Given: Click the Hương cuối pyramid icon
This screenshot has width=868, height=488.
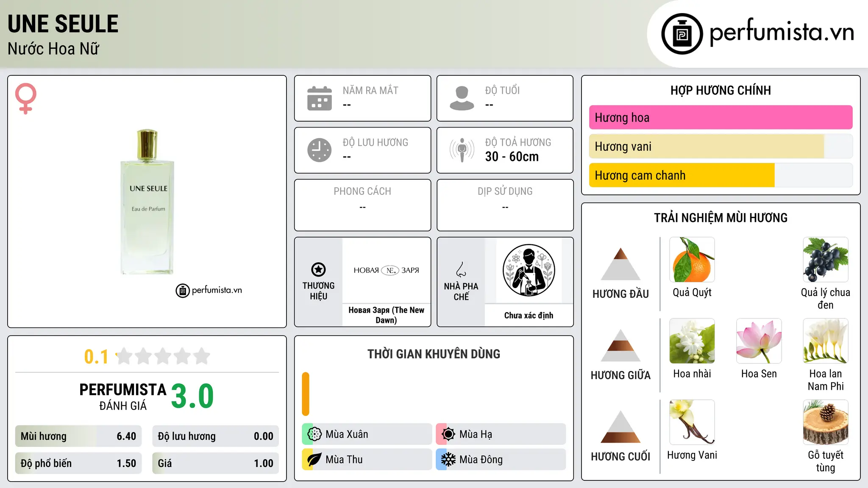Looking at the screenshot, I should (620, 427).
